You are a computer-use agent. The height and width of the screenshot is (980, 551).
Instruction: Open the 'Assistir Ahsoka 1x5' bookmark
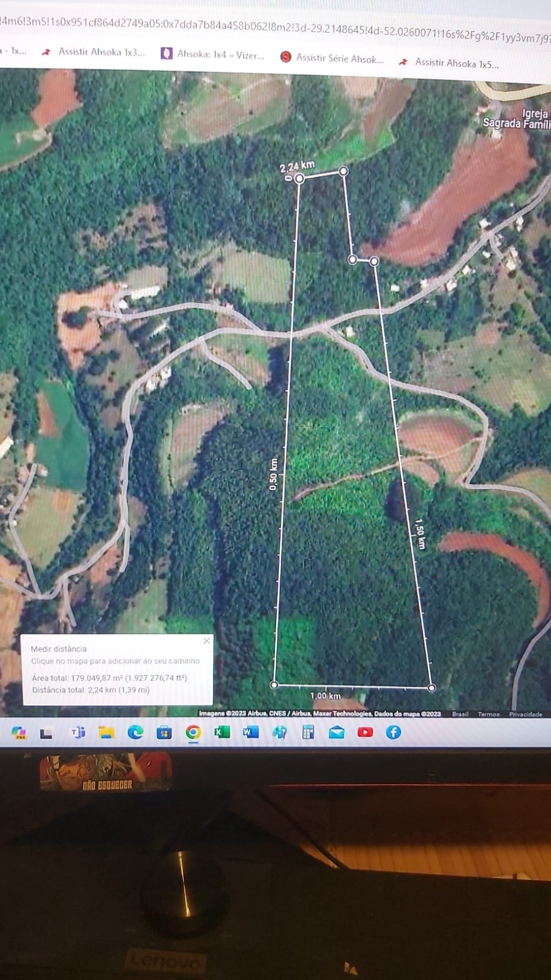point(450,63)
